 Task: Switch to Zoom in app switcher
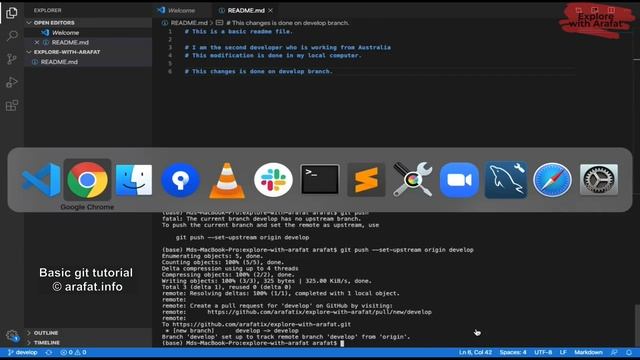pos(459,180)
